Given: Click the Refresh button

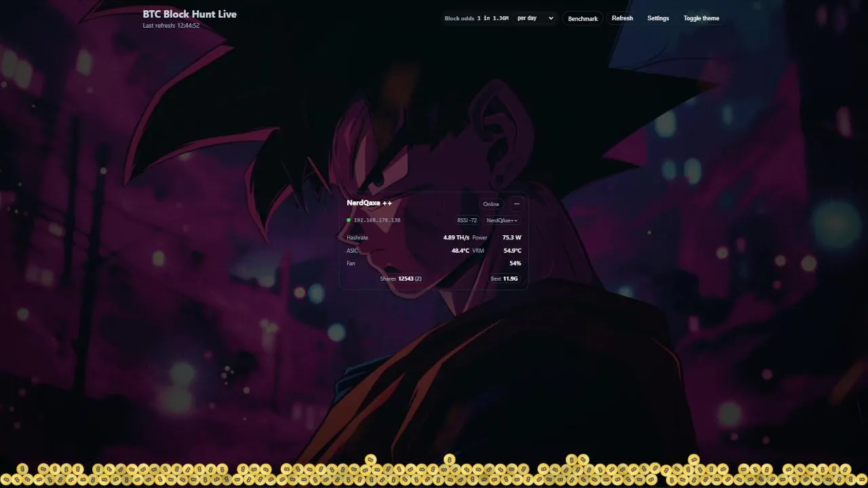Looking at the screenshot, I should coord(622,18).
